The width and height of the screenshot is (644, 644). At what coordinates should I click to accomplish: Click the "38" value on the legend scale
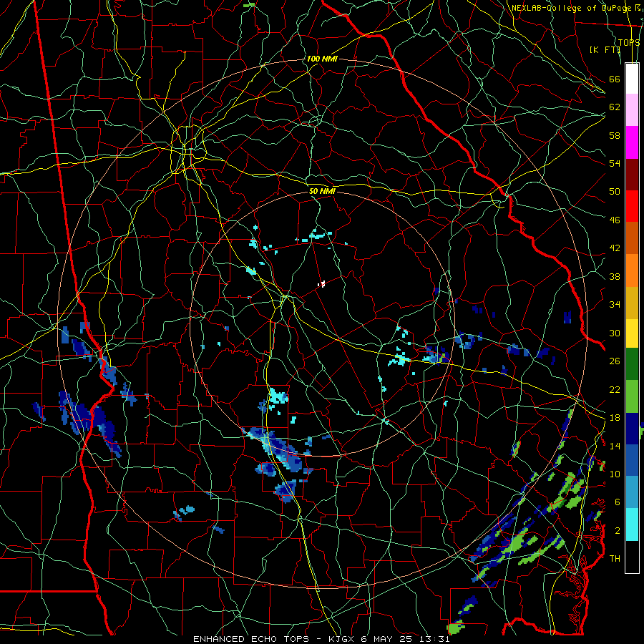[x=615, y=276]
